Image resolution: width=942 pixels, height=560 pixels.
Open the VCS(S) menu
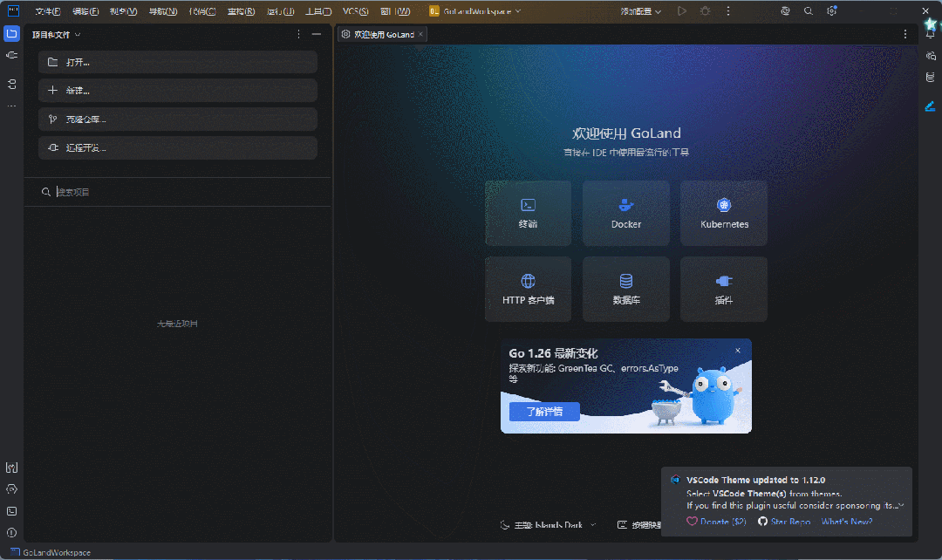pyautogui.click(x=355, y=11)
